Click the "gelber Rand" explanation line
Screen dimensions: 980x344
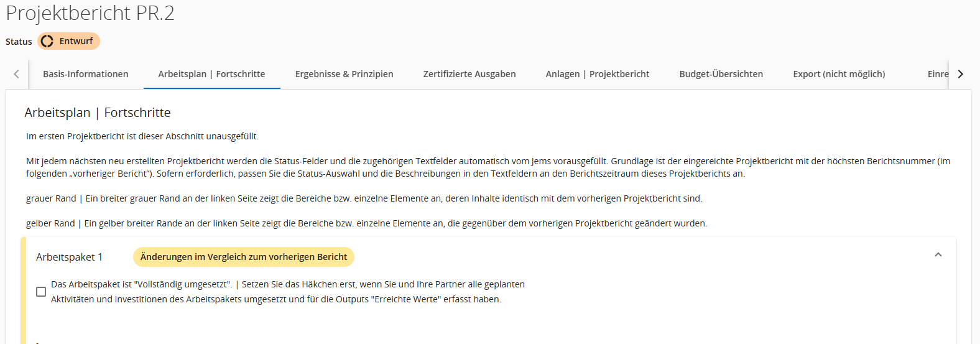tap(366, 223)
